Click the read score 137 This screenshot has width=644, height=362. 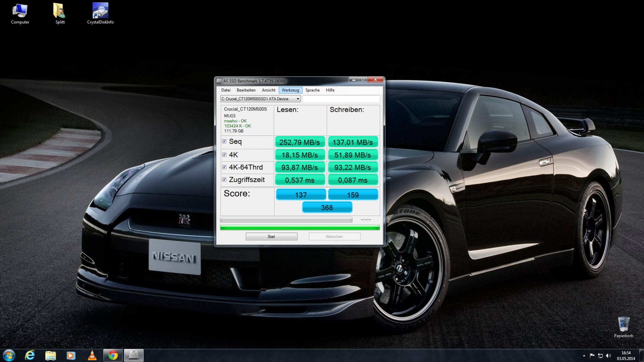pos(301,195)
